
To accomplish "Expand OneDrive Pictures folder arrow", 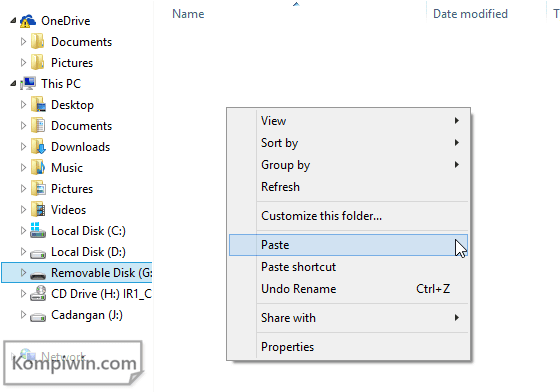I will (x=23, y=62).
